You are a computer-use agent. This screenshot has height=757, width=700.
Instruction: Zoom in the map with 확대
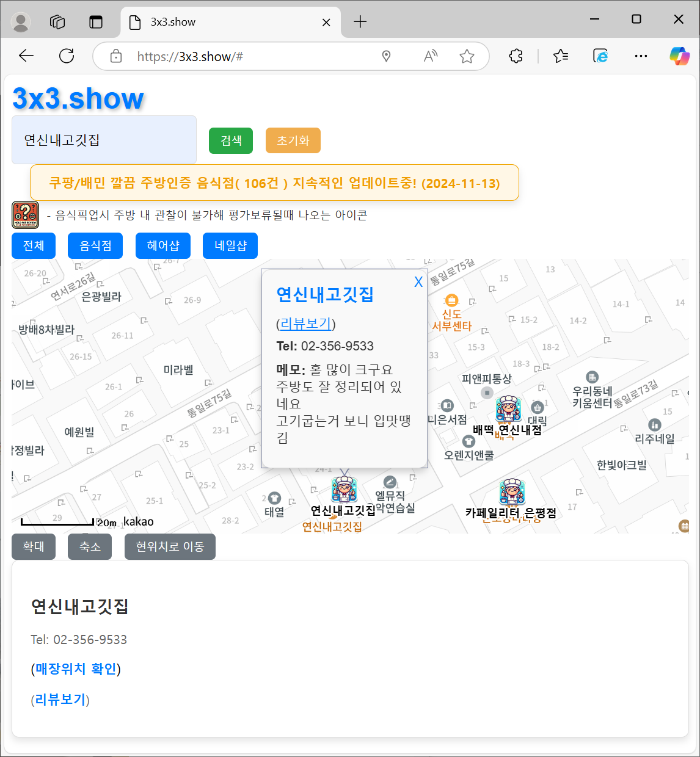[34, 546]
